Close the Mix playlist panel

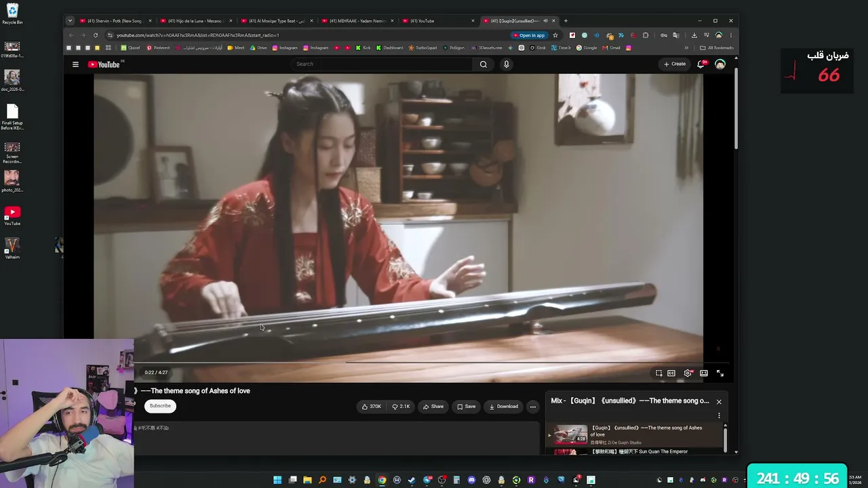[719, 402]
